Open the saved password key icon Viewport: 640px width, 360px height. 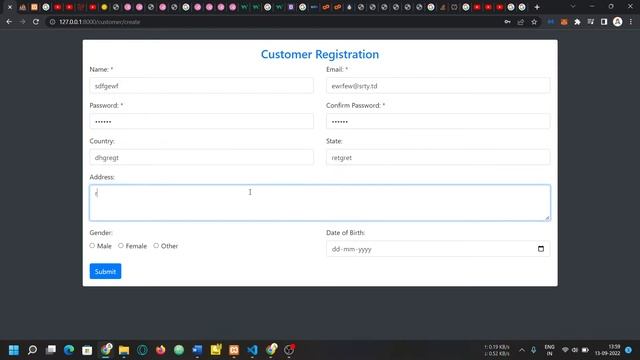pos(507,22)
